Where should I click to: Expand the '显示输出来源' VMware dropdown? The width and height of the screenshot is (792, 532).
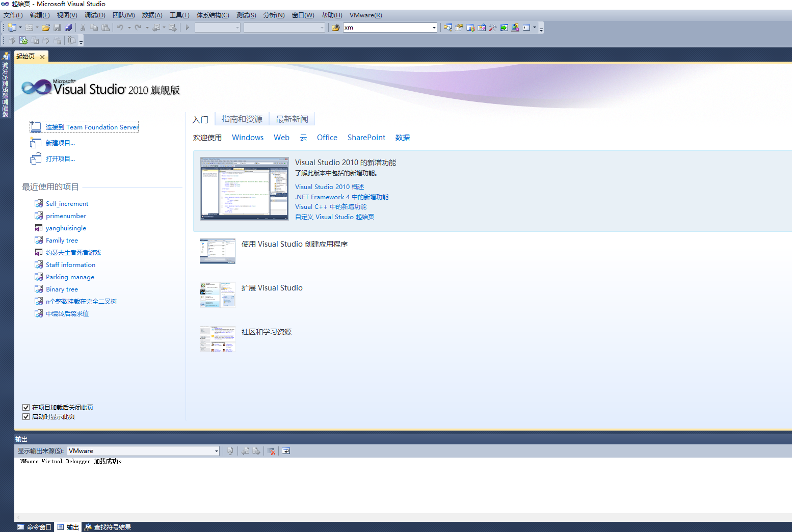pyautogui.click(x=216, y=451)
